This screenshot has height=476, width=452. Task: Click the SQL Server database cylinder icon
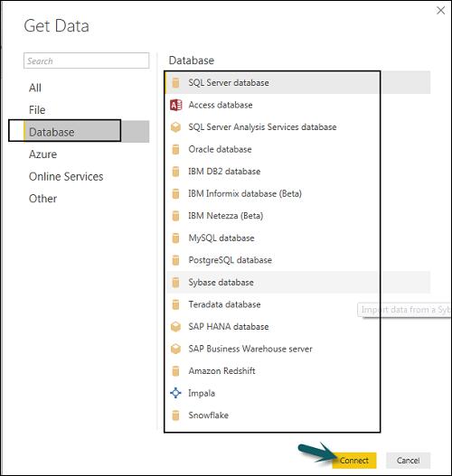click(x=175, y=82)
